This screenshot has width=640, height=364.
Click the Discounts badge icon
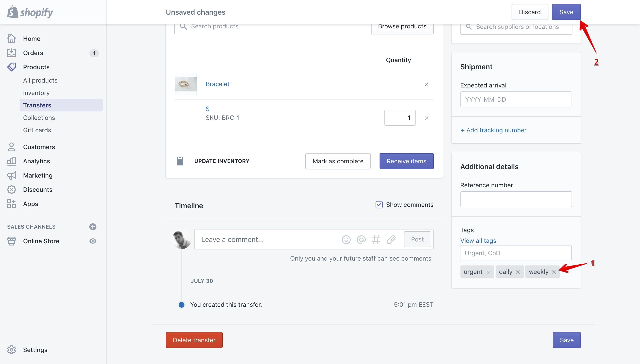pyautogui.click(x=12, y=190)
